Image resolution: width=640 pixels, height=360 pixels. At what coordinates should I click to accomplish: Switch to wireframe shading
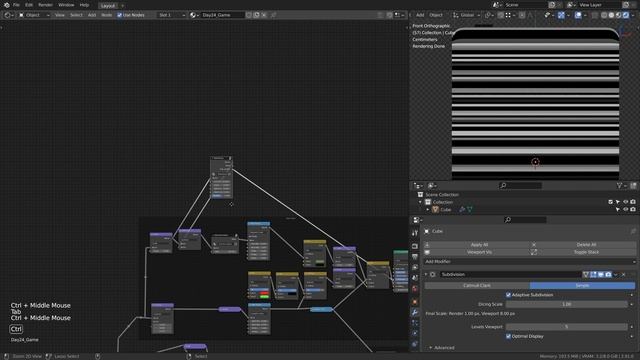click(x=604, y=15)
